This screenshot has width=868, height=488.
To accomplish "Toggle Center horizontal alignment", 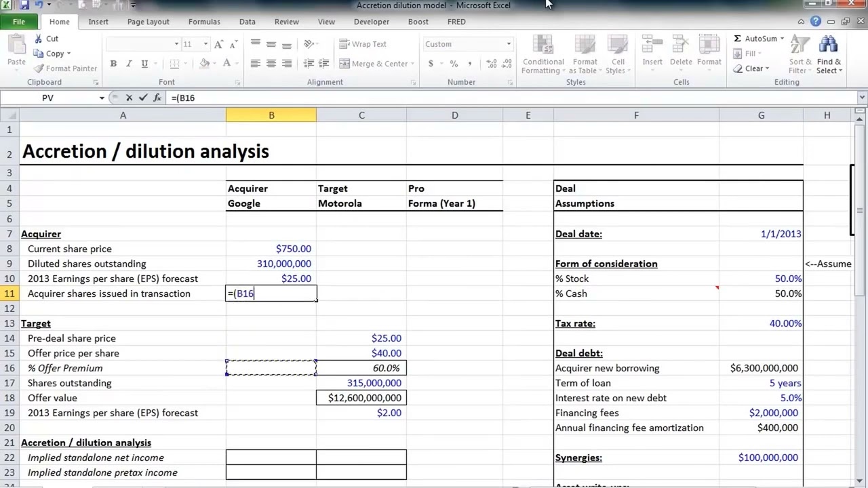I will [x=271, y=64].
